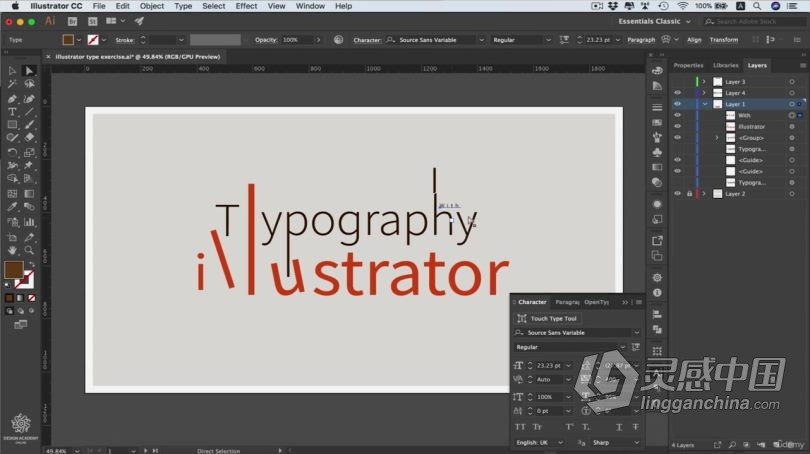
Task: Select the Eyedropper tool
Action: coord(12,207)
